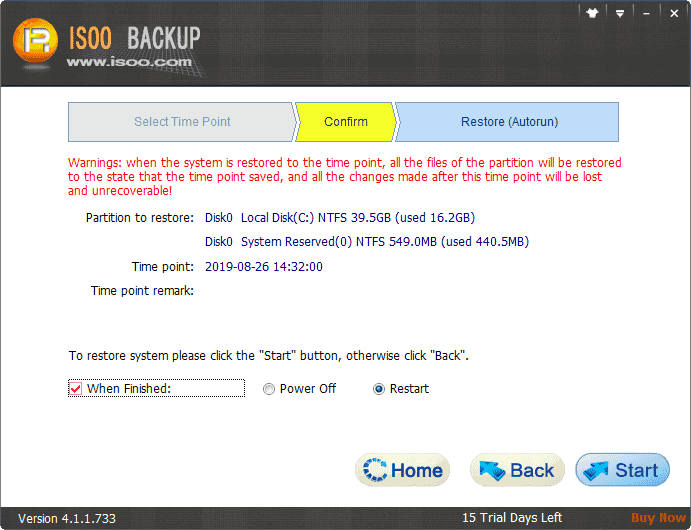
Task: Jump to the Restore (Autorun) step
Action: 509,122
